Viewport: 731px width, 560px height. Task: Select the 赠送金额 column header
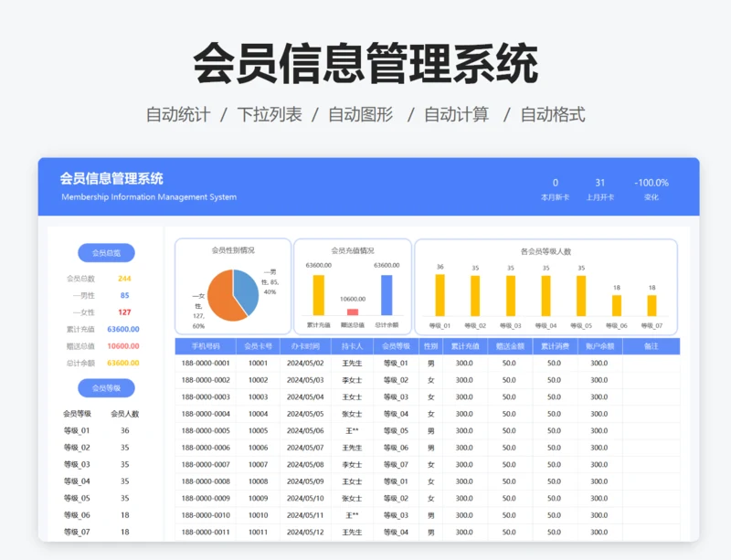(x=510, y=346)
